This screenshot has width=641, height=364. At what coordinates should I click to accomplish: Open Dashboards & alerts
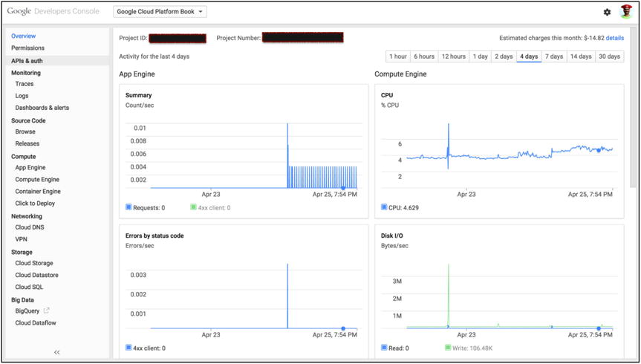(x=42, y=108)
